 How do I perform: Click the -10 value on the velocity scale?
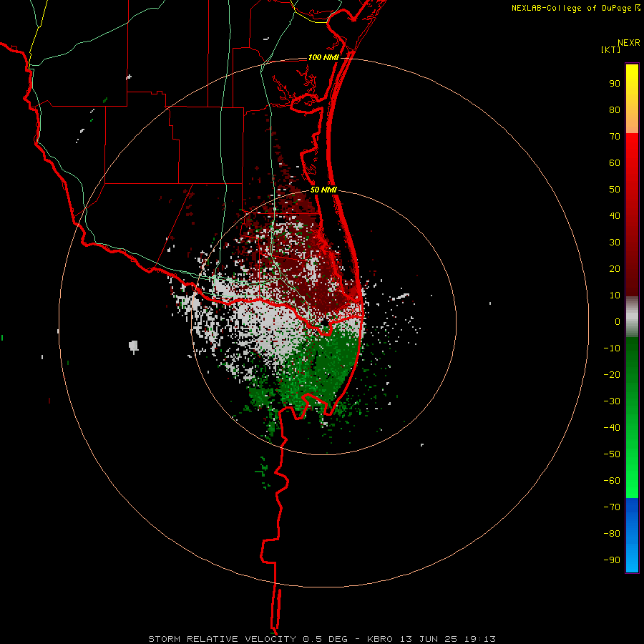click(x=612, y=348)
